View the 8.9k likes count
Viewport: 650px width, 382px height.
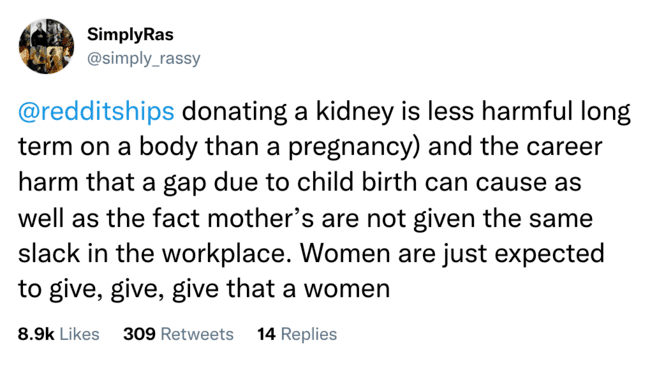click(36, 334)
